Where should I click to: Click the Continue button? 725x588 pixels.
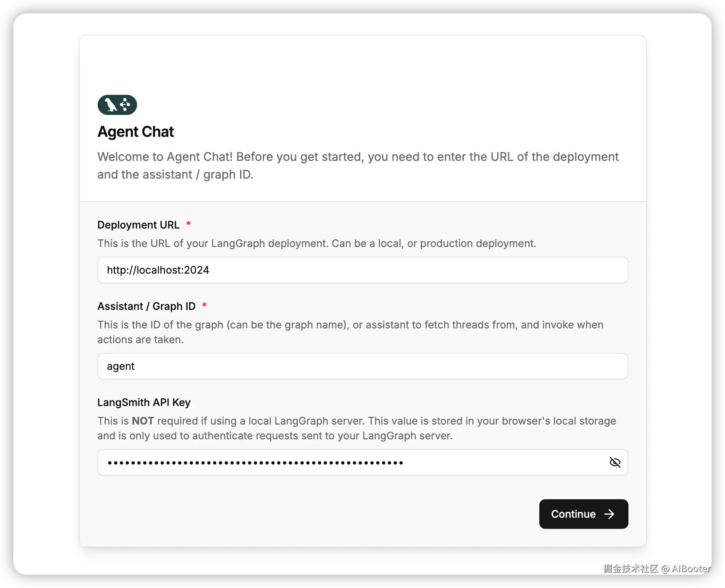pyautogui.click(x=584, y=514)
